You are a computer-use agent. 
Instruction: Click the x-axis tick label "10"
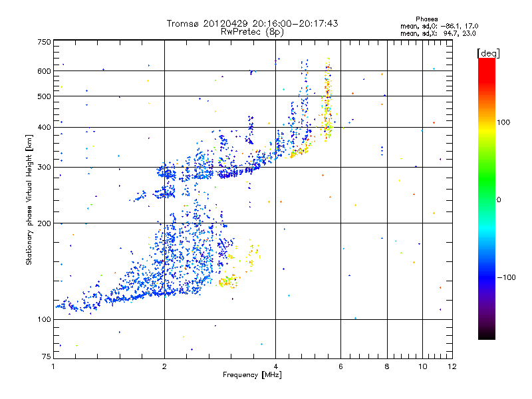click(x=422, y=366)
